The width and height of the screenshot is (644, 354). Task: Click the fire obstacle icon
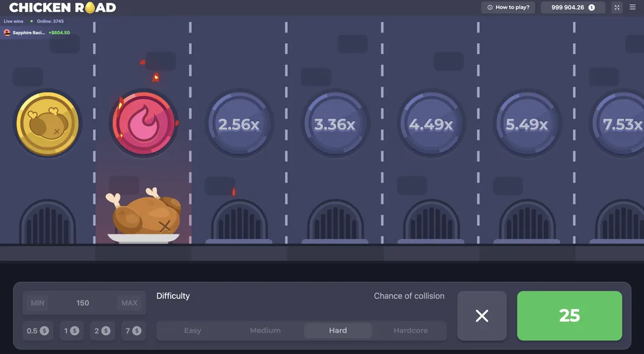(143, 123)
